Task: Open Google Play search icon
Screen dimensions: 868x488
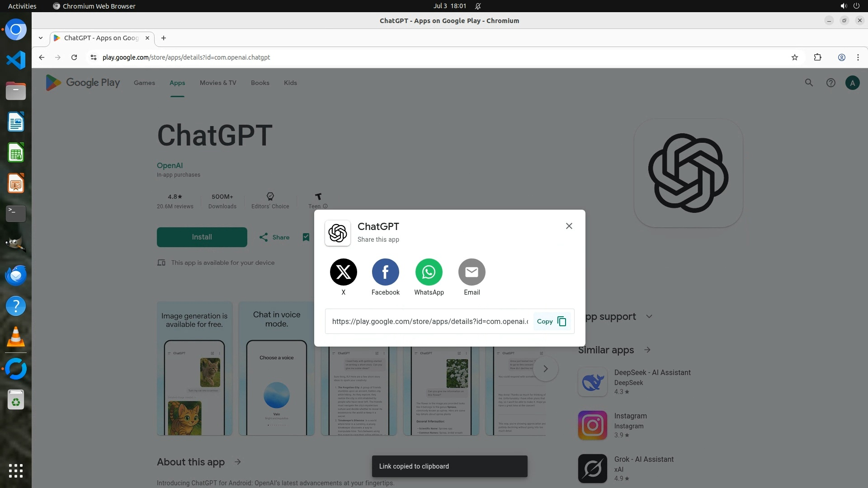Action: coord(809,83)
